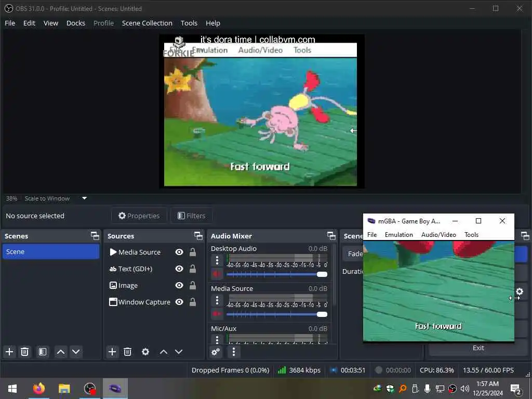Open Windows Start menu
The height and width of the screenshot is (399, 532).
(12, 389)
